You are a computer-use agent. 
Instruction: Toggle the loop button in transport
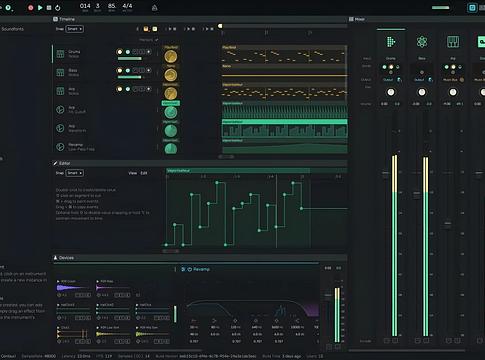(58, 8)
